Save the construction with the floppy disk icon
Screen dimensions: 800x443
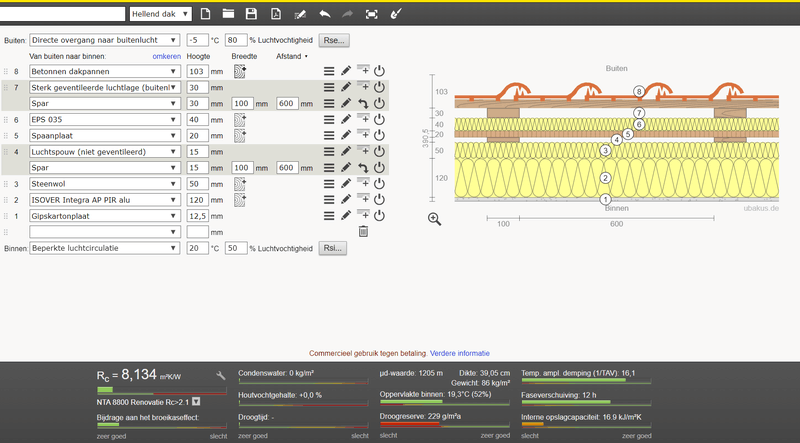[252, 14]
